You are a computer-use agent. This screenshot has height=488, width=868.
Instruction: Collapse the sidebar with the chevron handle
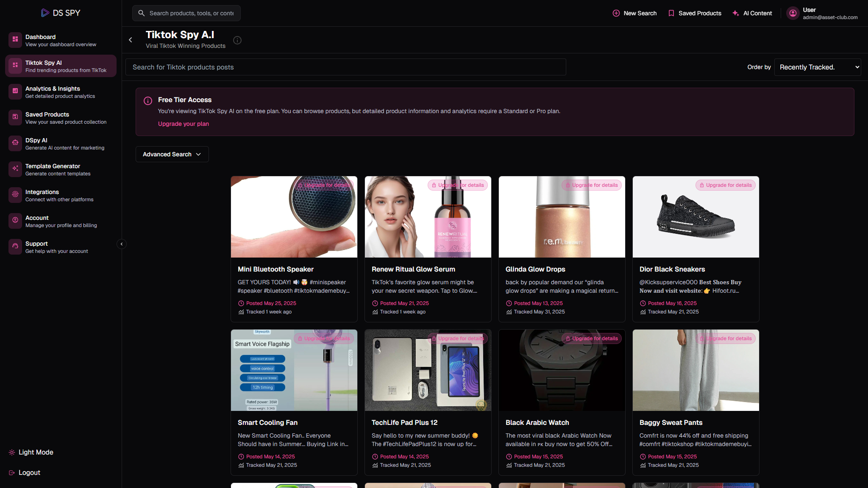pyautogui.click(x=122, y=244)
